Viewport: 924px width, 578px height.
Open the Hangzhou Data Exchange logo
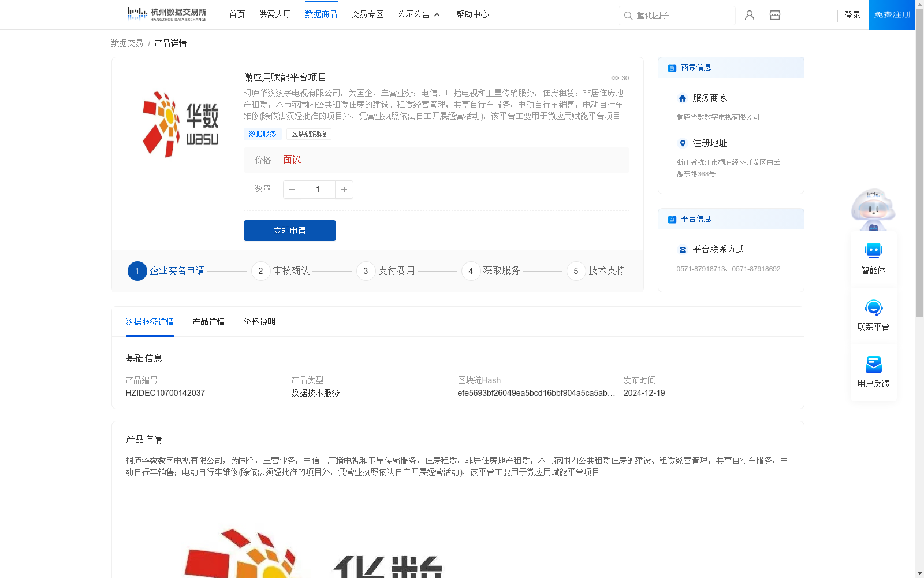tap(166, 14)
